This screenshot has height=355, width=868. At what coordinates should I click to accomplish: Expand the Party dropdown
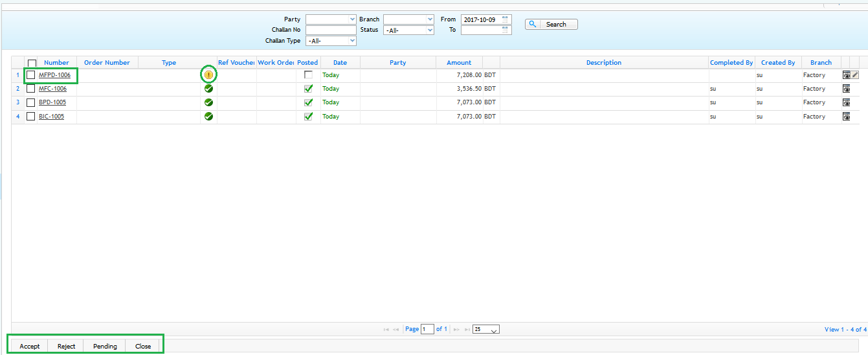(x=331, y=19)
